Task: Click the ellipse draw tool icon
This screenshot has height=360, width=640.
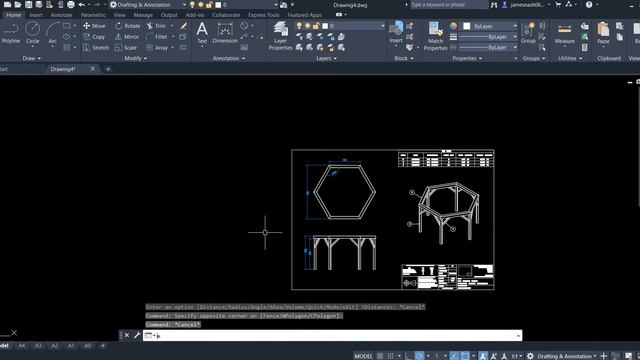Action: coord(67,37)
